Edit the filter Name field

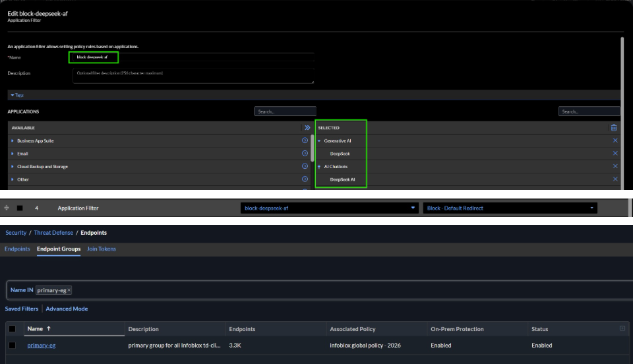193,57
